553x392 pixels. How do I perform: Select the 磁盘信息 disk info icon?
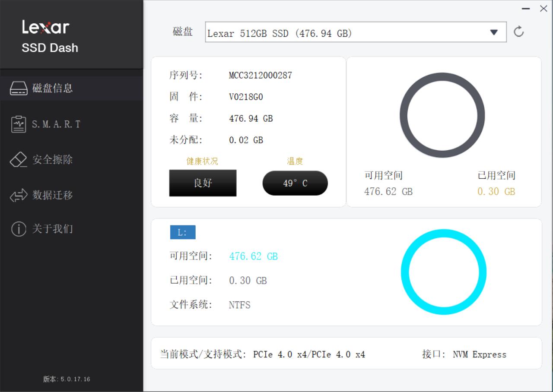[x=18, y=88]
